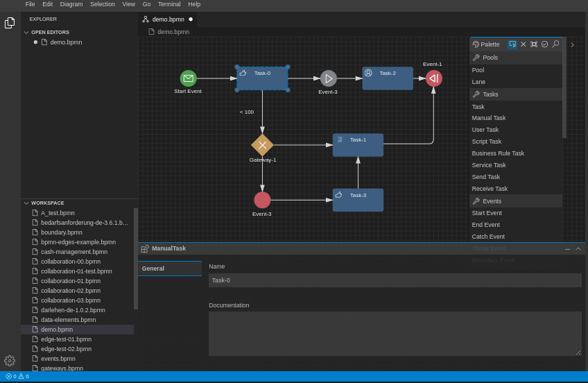Click the Documentation text area
The width and height of the screenshot is (588, 383).
point(395,334)
